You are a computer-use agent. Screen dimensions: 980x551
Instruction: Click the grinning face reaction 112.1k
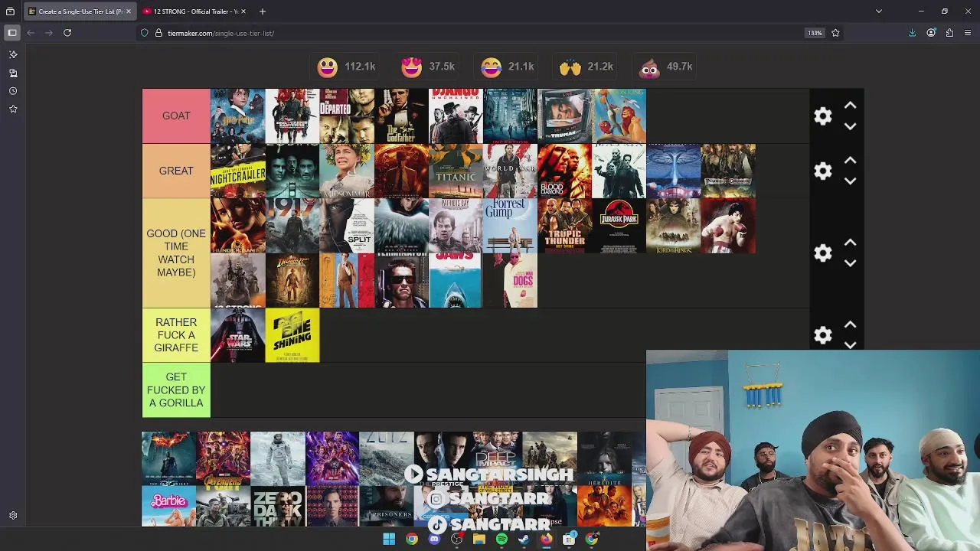pos(346,67)
